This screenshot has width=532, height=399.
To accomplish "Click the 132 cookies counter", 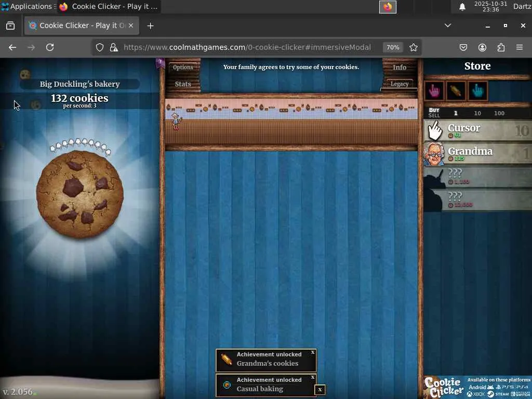I will click(79, 98).
